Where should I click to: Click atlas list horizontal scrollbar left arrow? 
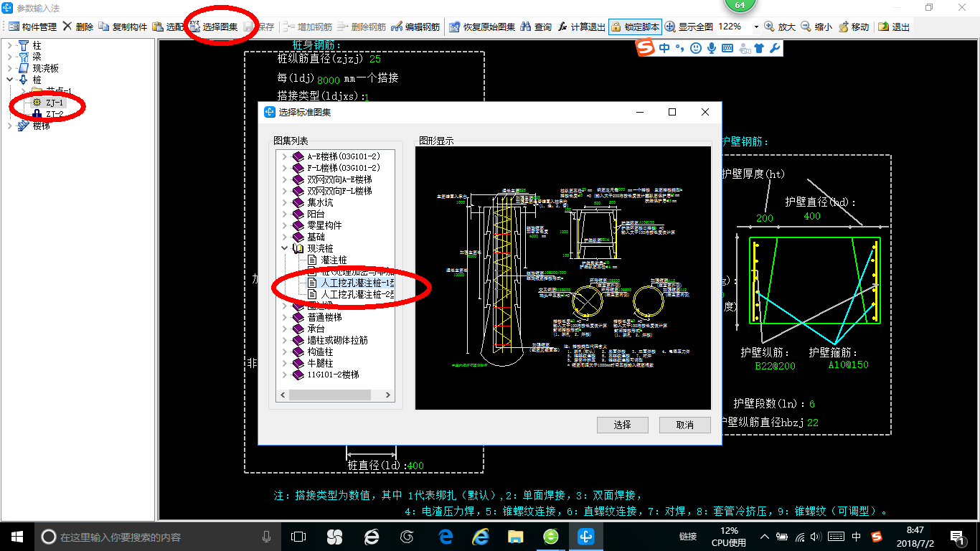coord(282,395)
